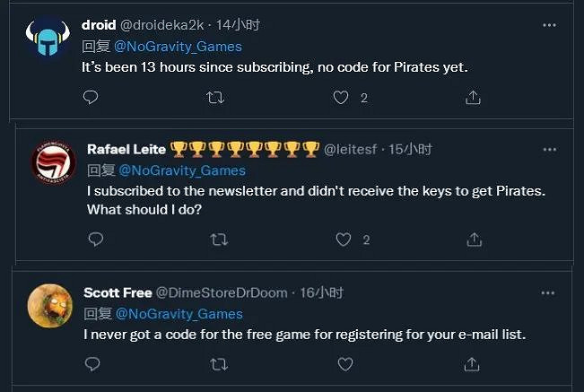
Task: Open @NoGravity_Games mention in Scott Free's reply
Action: point(179,314)
